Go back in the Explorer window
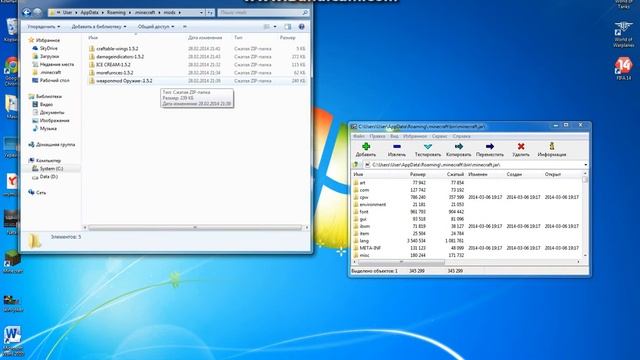The image size is (640, 360). pos(27,13)
